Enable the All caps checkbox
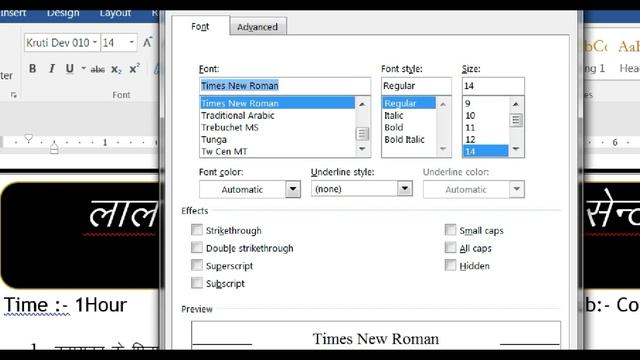 click(x=450, y=247)
